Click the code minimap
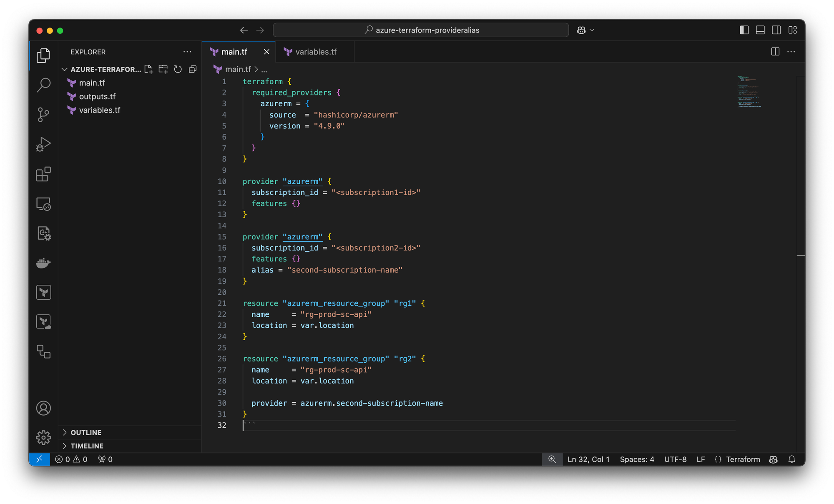 click(x=749, y=91)
